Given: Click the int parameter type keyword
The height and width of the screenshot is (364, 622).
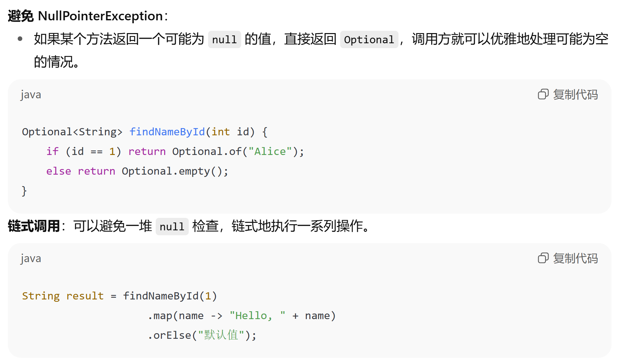Looking at the screenshot, I should (x=221, y=132).
